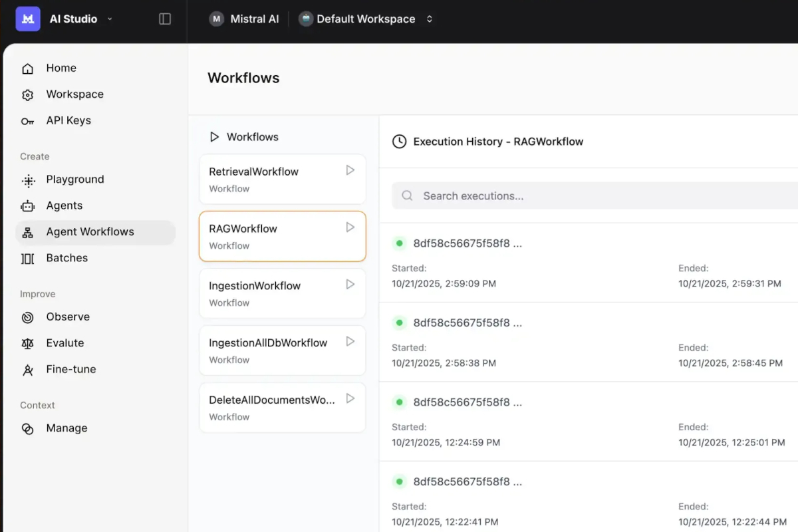Open Manage under Context
798x532 pixels.
click(66, 429)
